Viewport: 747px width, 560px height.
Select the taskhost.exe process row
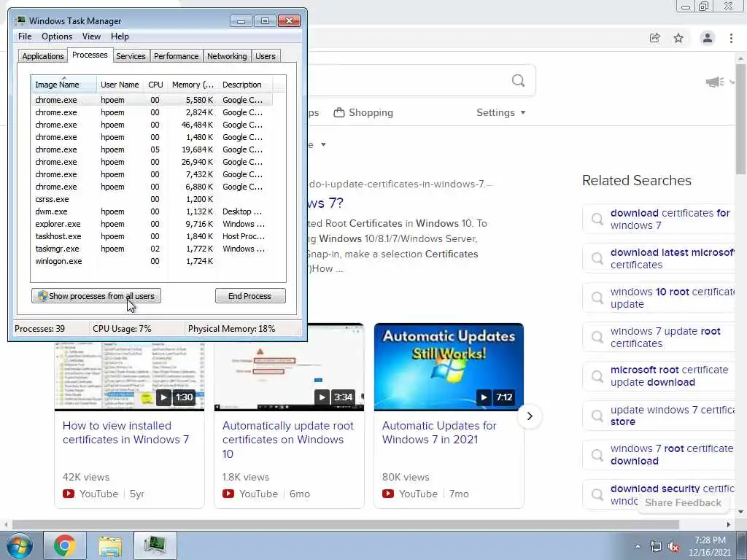(152, 236)
